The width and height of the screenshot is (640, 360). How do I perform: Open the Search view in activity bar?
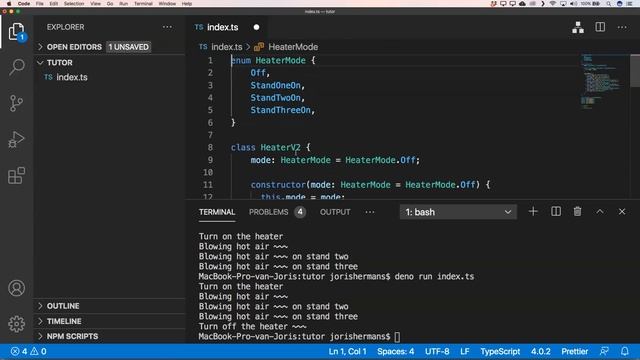(16, 67)
